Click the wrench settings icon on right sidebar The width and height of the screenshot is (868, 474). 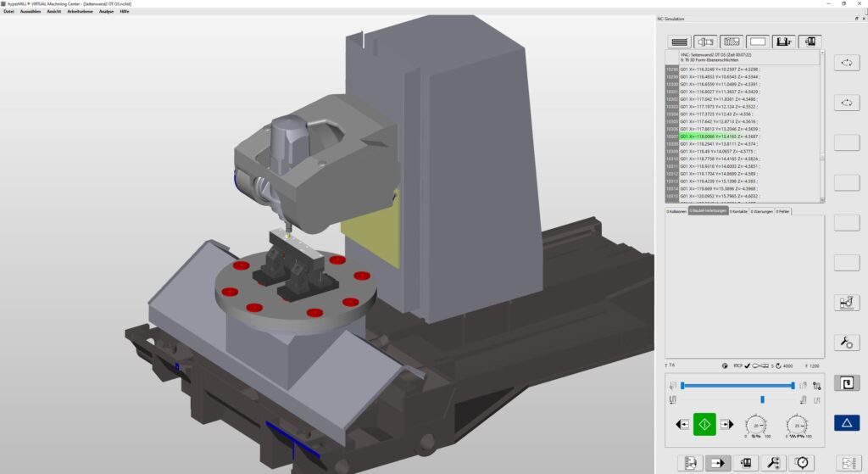click(847, 343)
